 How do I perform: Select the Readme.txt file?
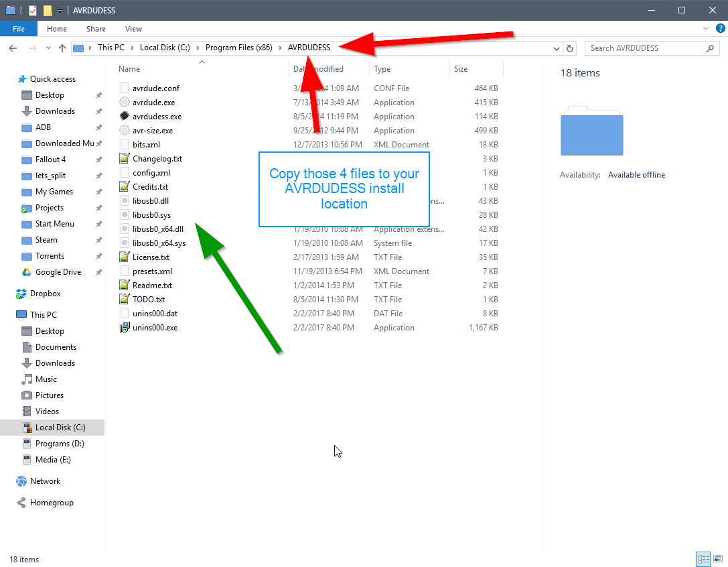click(x=152, y=286)
